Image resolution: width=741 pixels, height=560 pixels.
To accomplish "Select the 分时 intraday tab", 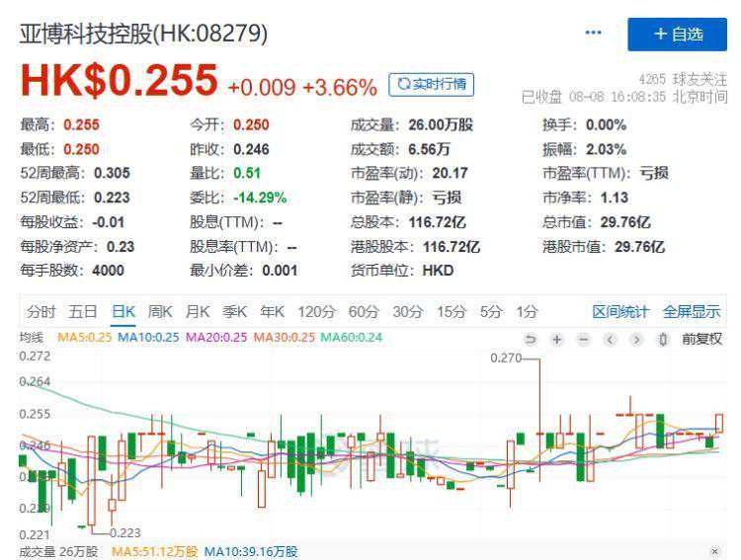I will coord(41,312).
